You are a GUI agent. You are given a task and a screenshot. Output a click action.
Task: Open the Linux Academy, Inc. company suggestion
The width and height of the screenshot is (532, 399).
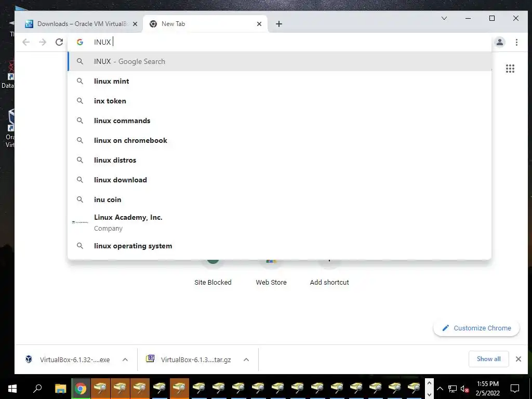[280, 222]
